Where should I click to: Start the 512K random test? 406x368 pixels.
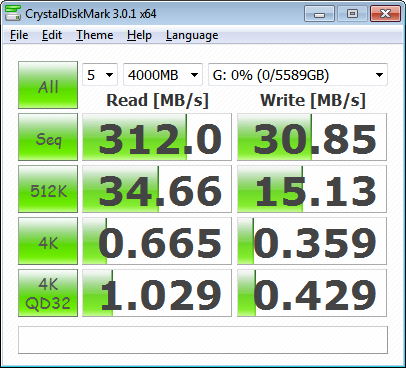coord(48,189)
